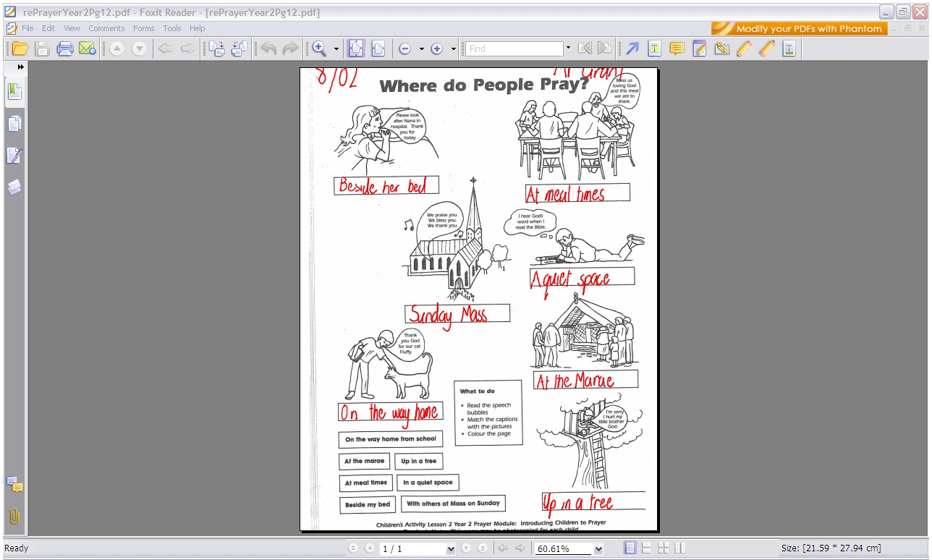
Task: Click the next view right-arrow toolbar icon
Action: pyautogui.click(x=187, y=48)
